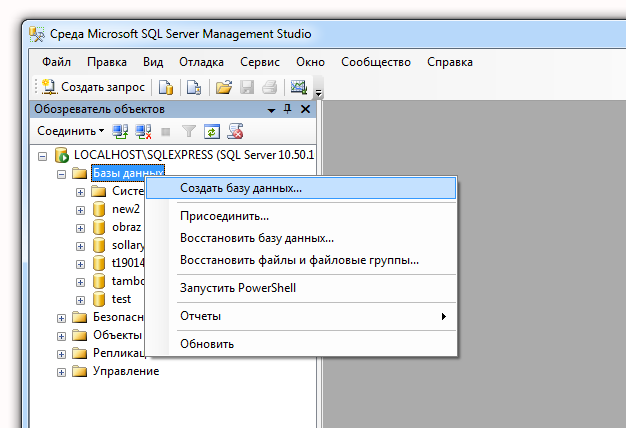Open the Окно menu
This screenshot has height=428, width=626.
310,62
